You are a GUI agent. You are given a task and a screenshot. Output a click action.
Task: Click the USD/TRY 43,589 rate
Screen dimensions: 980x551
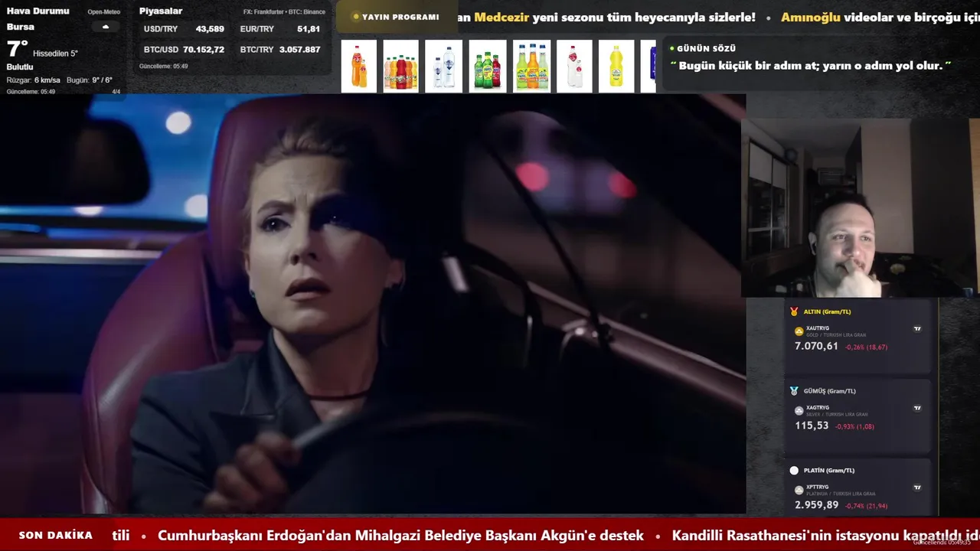coord(184,29)
